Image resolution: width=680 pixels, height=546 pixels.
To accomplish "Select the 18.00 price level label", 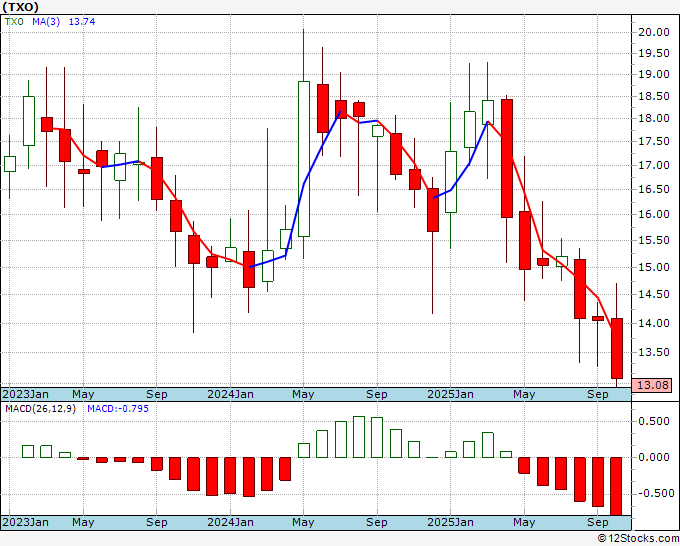I will click(x=654, y=118).
